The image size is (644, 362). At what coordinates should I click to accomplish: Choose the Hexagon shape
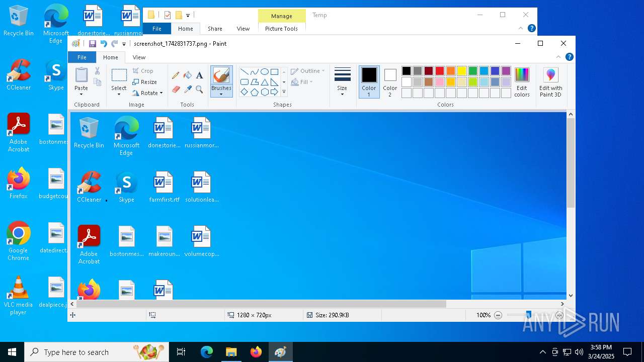click(264, 92)
